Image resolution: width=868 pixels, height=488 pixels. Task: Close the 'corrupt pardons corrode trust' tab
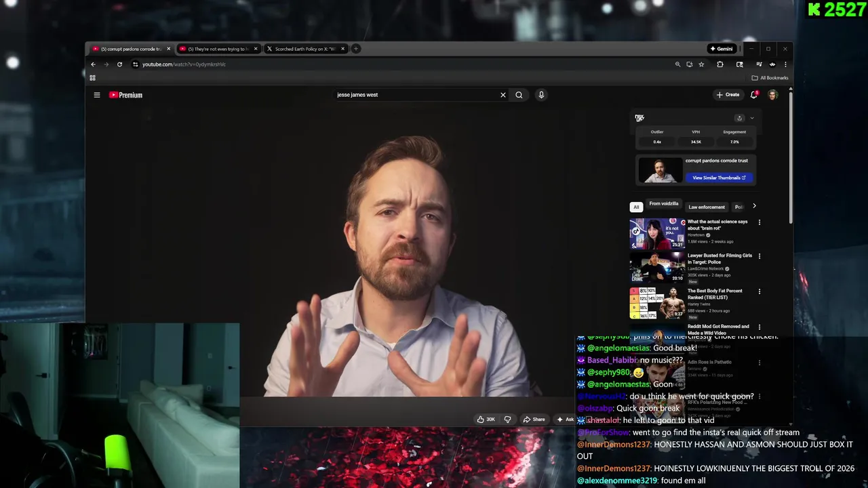pyautogui.click(x=169, y=49)
